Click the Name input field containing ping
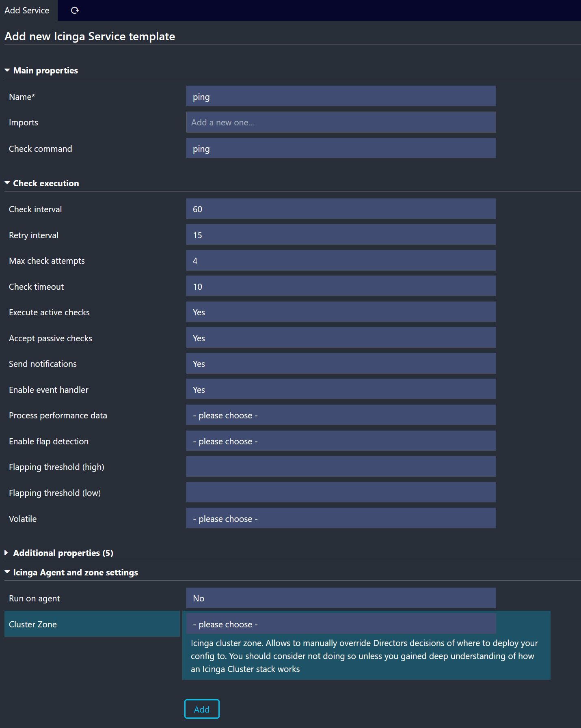Image resolution: width=581 pixels, height=728 pixels. click(341, 97)
